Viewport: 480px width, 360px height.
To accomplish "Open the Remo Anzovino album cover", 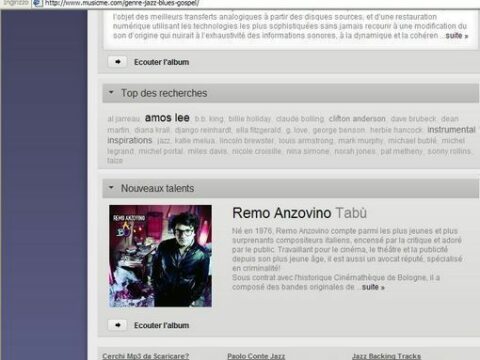I will point(160,256).
